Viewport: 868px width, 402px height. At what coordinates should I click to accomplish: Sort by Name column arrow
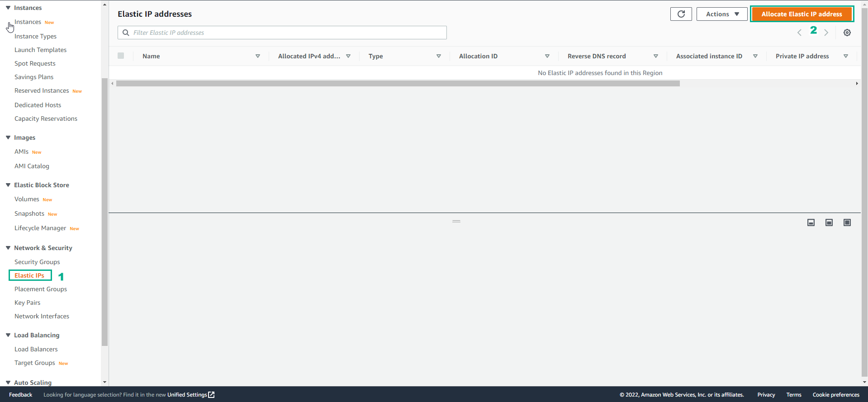[258, 56]
